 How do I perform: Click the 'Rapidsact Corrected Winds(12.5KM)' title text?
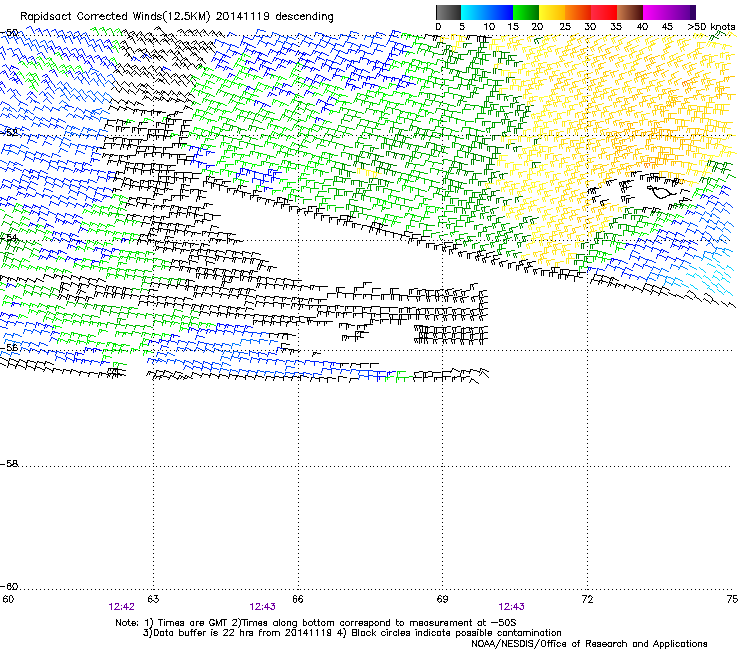tap(115, 17)
